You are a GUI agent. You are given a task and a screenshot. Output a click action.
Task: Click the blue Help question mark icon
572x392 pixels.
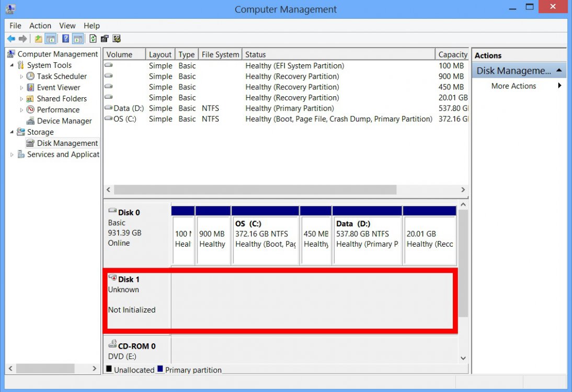tap(66, 39)
